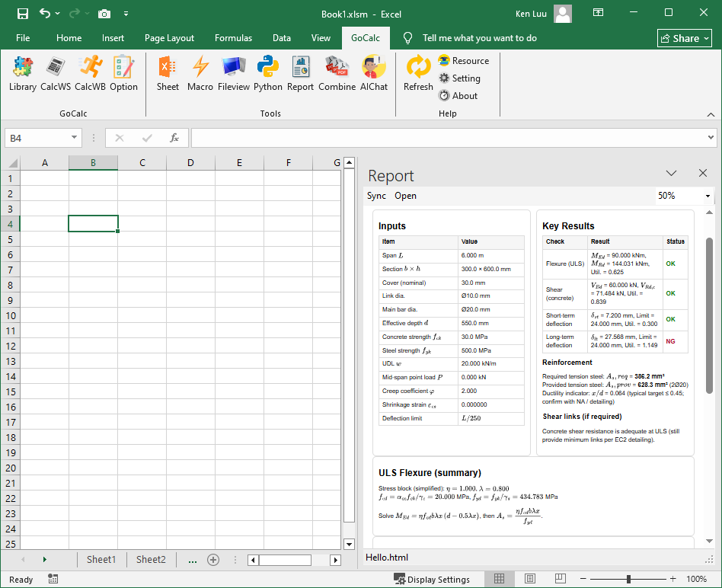Launch the Python tool
The height and width of the screenshot is (588, 722).
(267, 74)
